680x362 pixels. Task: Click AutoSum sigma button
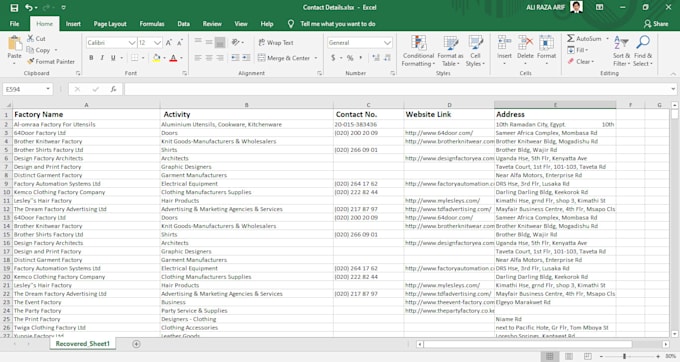coord(584,39)
